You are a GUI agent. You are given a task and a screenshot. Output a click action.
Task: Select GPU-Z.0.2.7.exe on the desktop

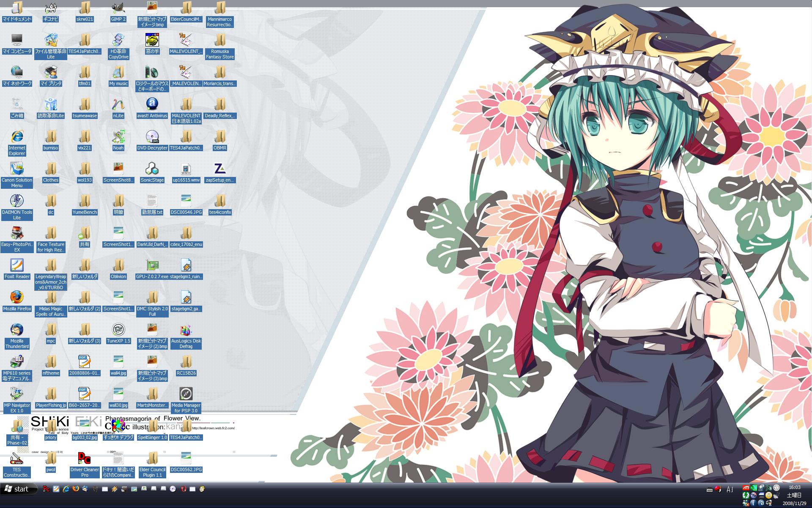click(152, 269)
